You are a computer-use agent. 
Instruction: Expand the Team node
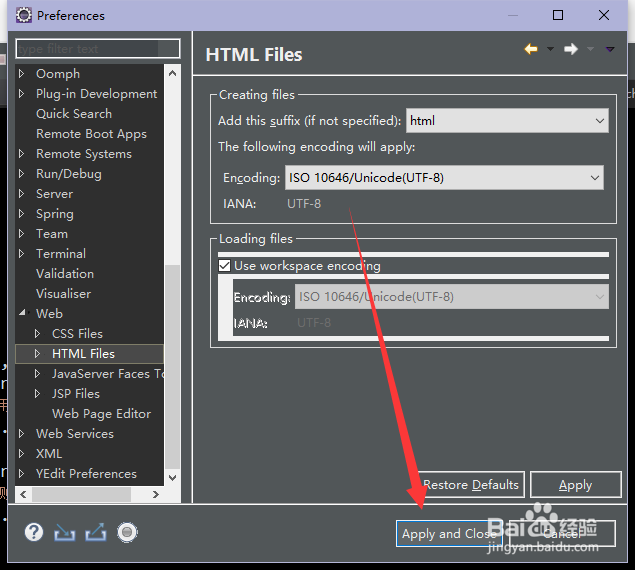pos(21,233)
